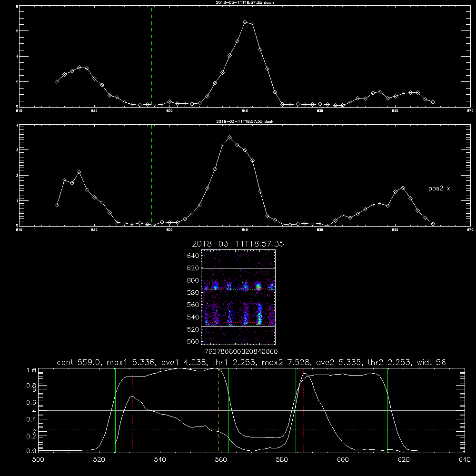Click x-axis label 560 of bottom plot
Image resolution: width=476 pixels, height=476 pixels.
(x=221, y=460)
